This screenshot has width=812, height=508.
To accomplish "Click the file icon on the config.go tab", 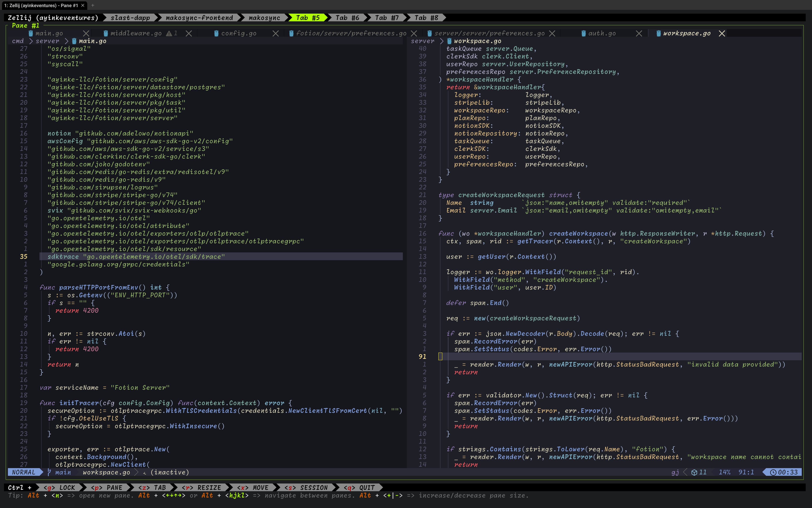I will (x=216, y=33).
